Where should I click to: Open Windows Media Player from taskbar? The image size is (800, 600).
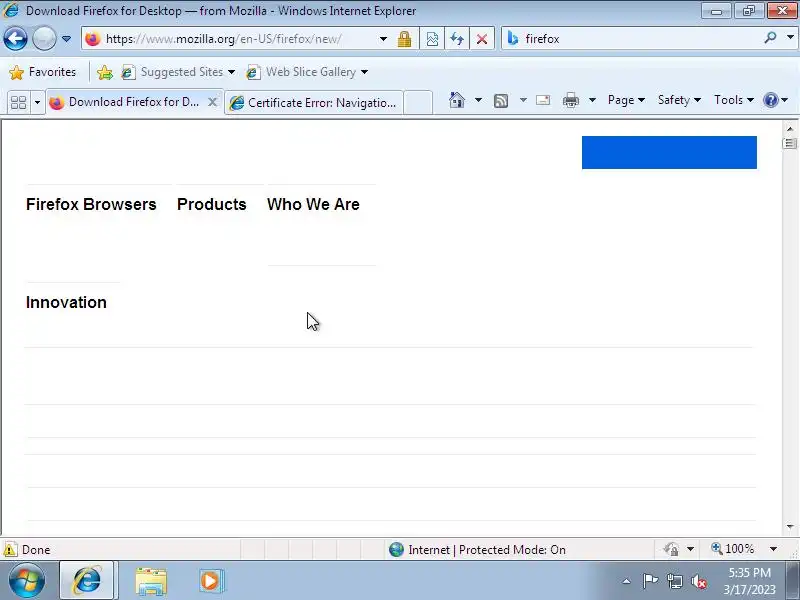pos(210,581)
